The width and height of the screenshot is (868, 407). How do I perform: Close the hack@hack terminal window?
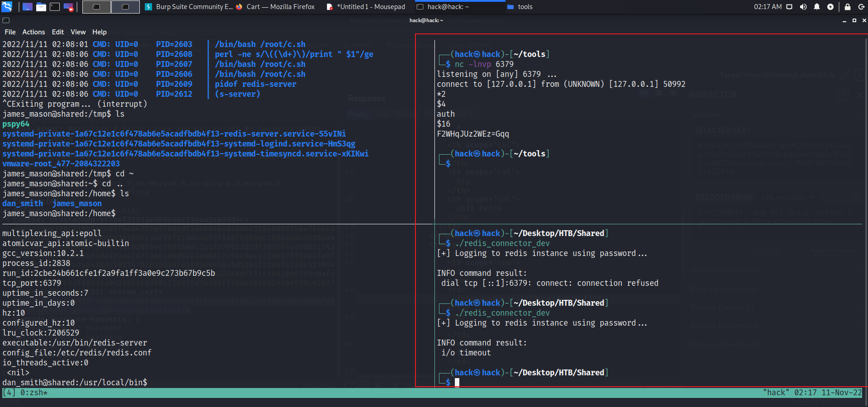click(864, 20)
